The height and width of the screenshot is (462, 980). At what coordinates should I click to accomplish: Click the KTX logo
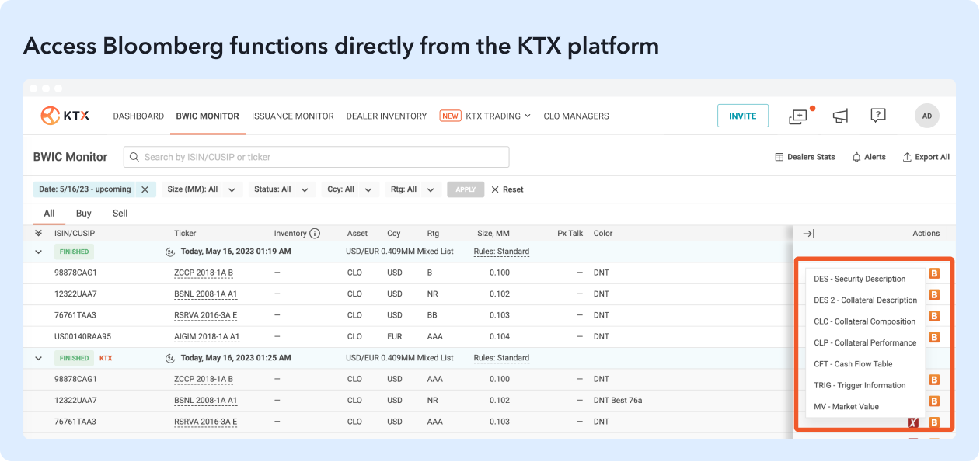pyautogui.click(x=65, y=116)
